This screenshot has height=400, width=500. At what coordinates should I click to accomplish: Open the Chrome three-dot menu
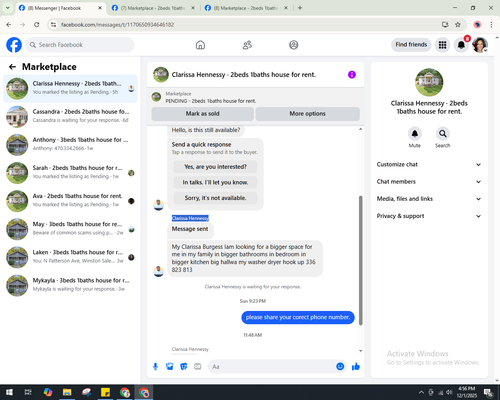[491, 25]
